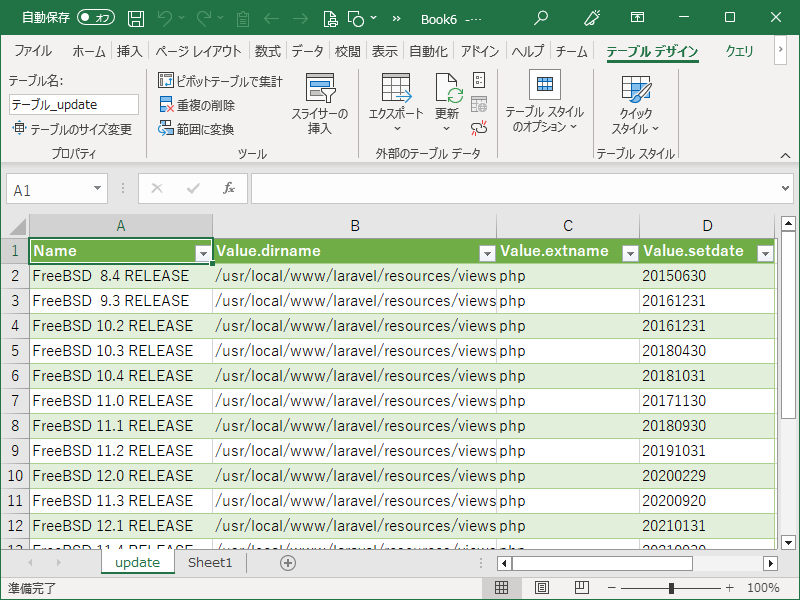Click the back arrow in quick access toolbar

click(271, 19)
